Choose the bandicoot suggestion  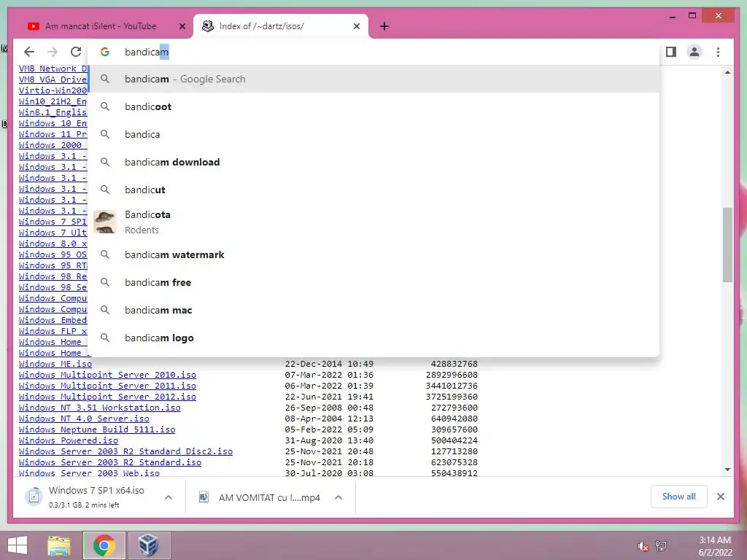click(374, 106)
